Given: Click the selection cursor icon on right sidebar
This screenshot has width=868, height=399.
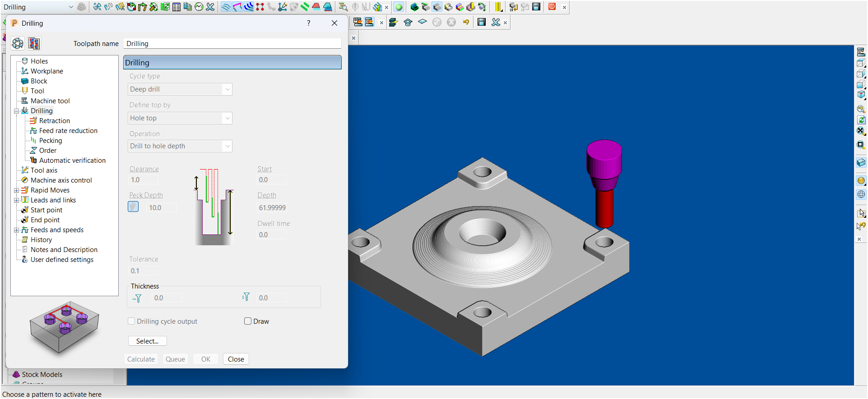Looking at the screenshot, I should pos(861,213).
